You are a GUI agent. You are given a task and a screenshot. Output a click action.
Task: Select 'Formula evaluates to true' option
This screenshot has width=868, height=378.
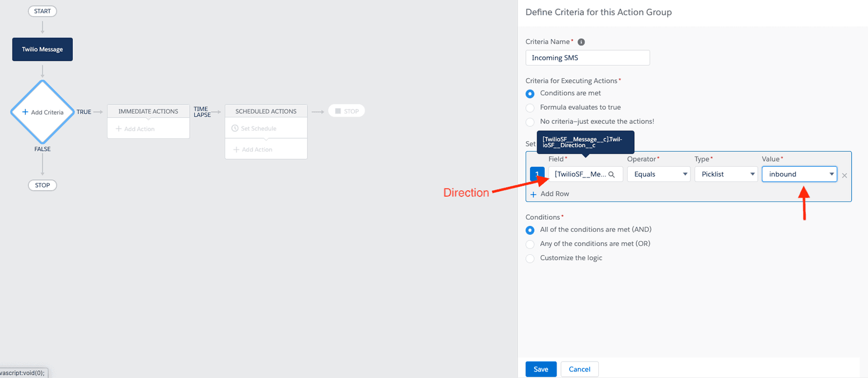(x=530, y=108)
